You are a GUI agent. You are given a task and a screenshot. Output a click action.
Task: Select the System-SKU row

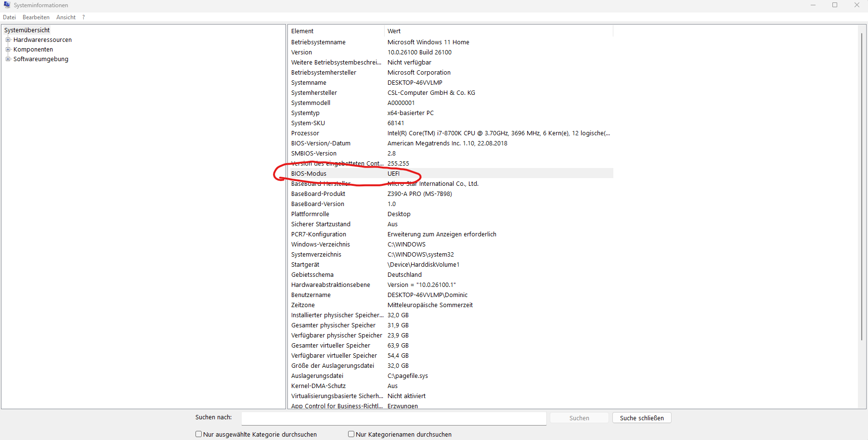[x=451, y=123]
